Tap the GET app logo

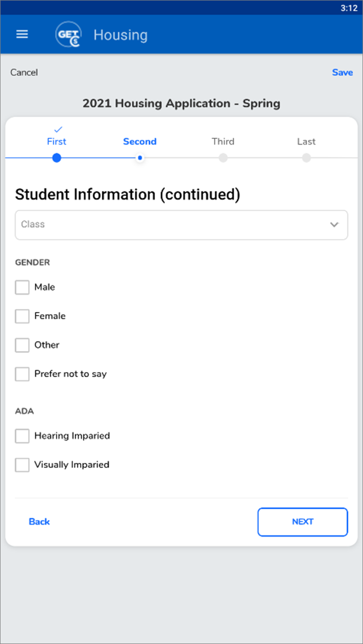pyautogui.click(x=68, y=35)
